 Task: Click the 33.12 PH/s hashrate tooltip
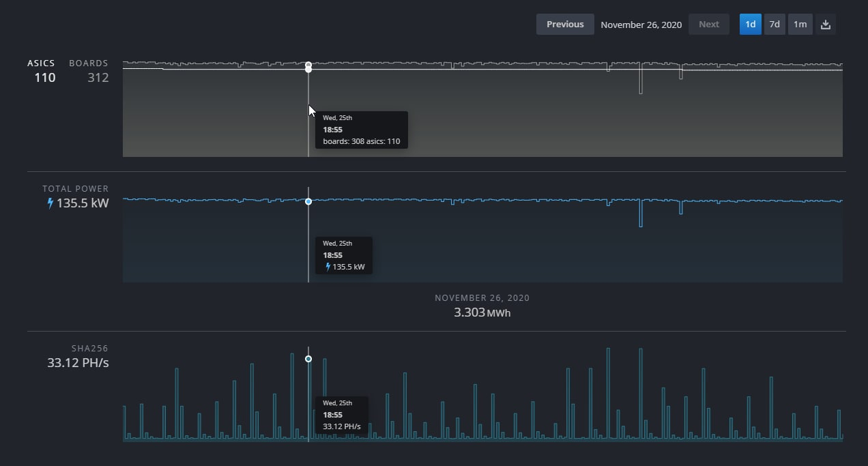point(342,415)
